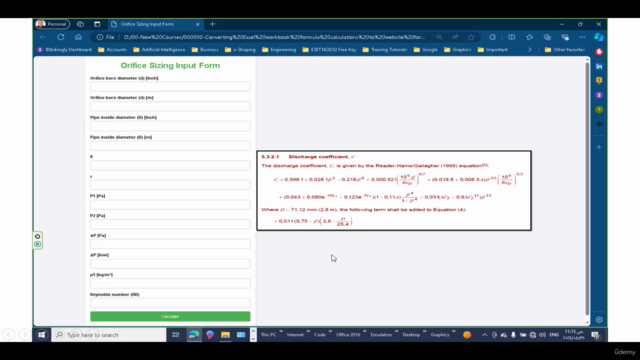Open the Engineering bookmarks folder
640x360 pixels.
click(x=279, y=50)
